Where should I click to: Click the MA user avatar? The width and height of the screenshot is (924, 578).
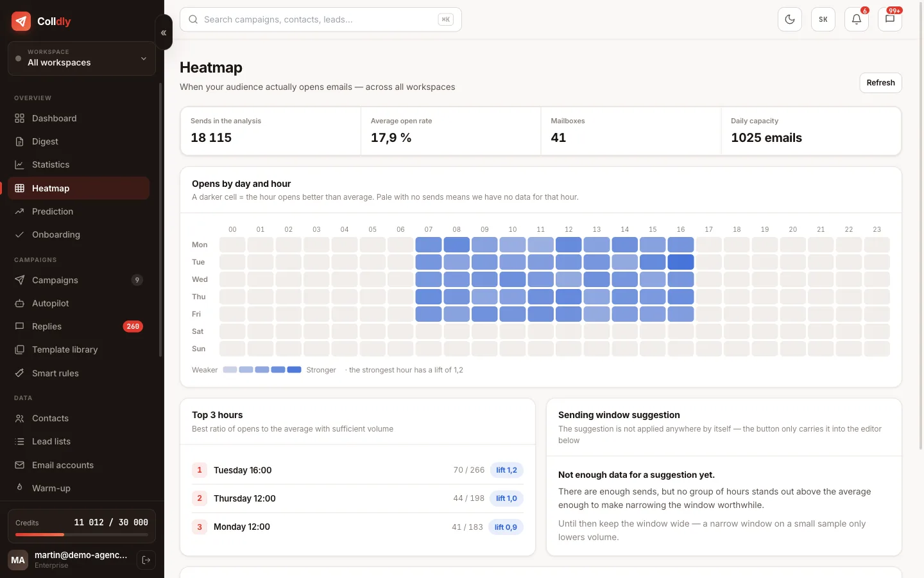(x=18, y=560)
